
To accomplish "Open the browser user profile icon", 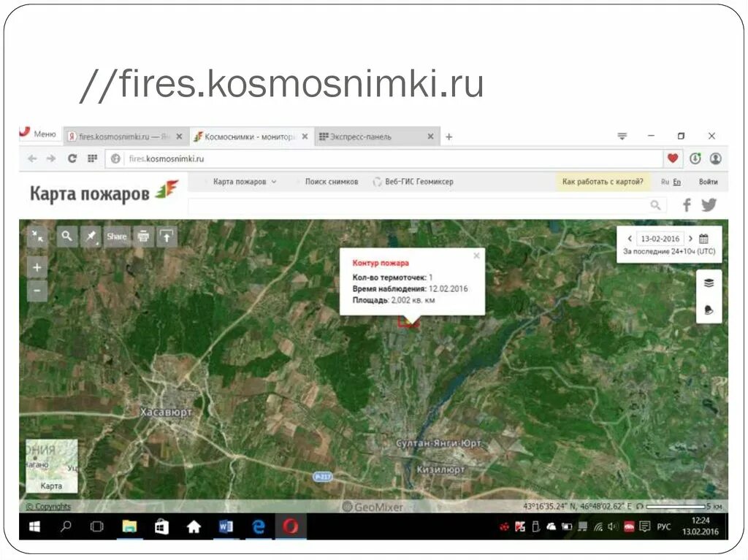I will 716,158.
